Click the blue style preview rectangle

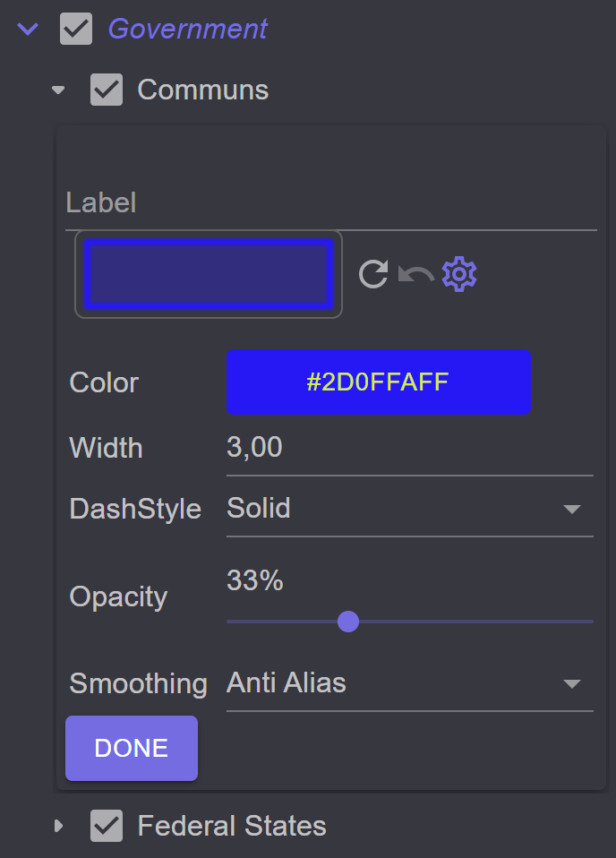tap(209, 274)
